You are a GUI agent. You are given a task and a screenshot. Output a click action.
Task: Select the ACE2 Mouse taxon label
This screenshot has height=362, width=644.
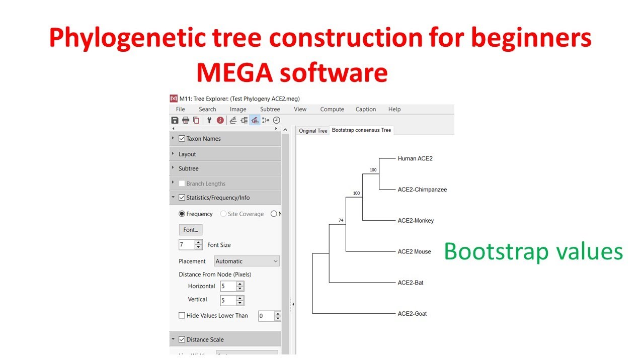[x=414, y=251]
